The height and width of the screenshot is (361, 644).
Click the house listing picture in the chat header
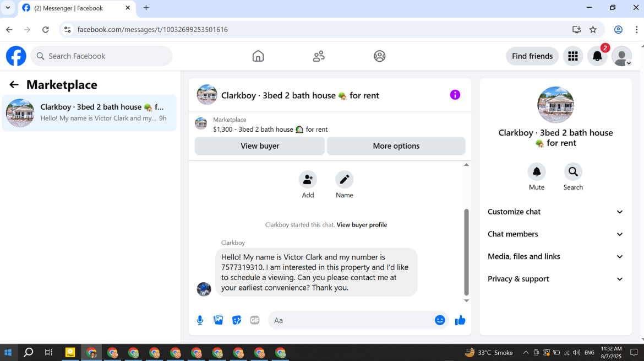pos(207,95)
